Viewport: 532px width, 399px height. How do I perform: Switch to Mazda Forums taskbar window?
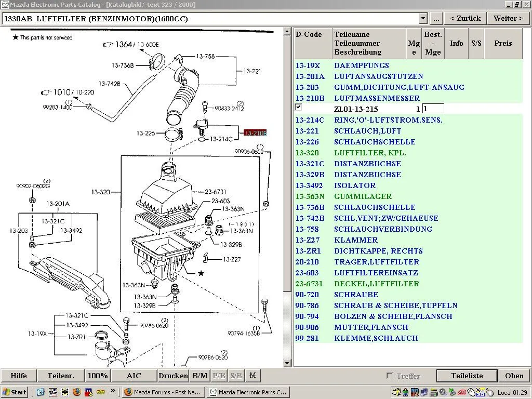coord(163,392)
